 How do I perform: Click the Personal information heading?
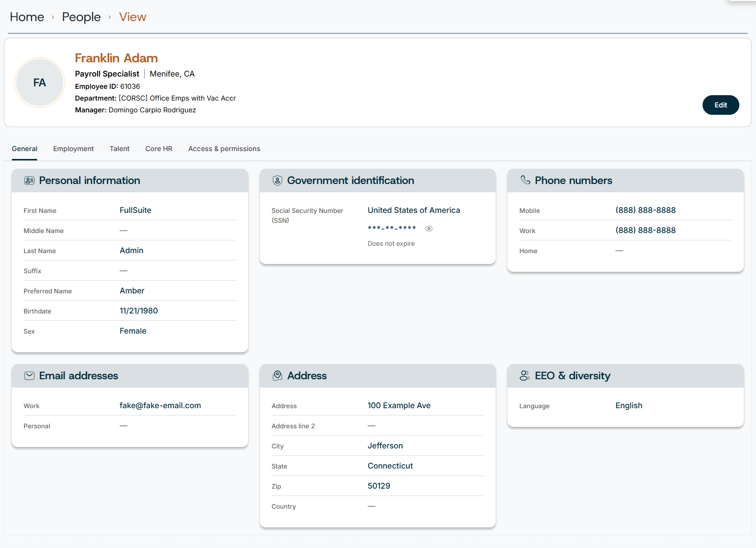[90, 181]
